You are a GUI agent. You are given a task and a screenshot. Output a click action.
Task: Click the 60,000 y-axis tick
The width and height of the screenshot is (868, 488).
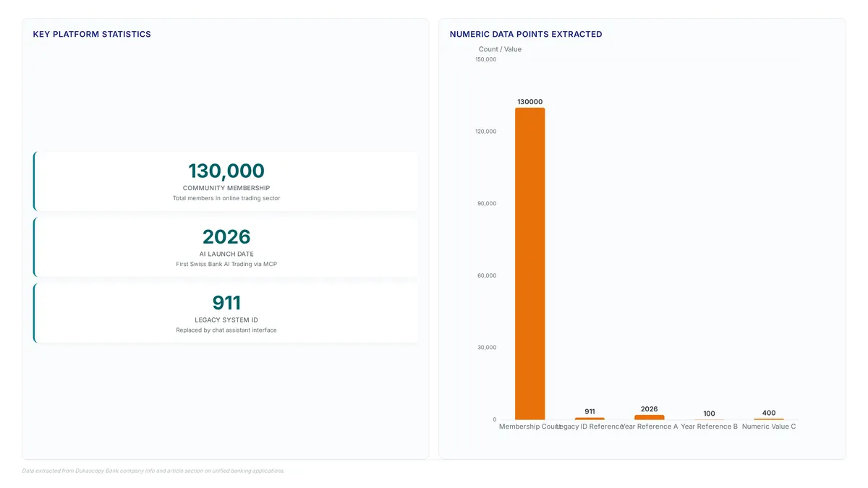click(487, 275)
